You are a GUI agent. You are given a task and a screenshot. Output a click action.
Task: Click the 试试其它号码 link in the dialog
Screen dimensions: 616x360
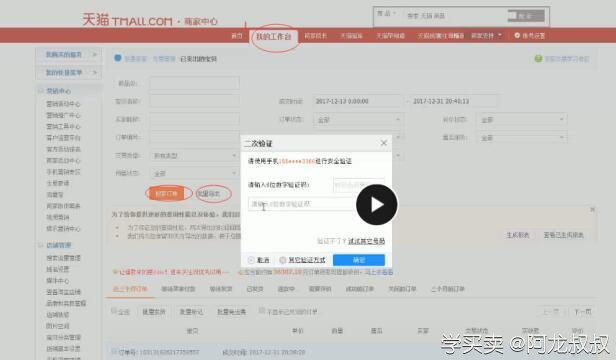pyautogui.click(x=367, y=241)
